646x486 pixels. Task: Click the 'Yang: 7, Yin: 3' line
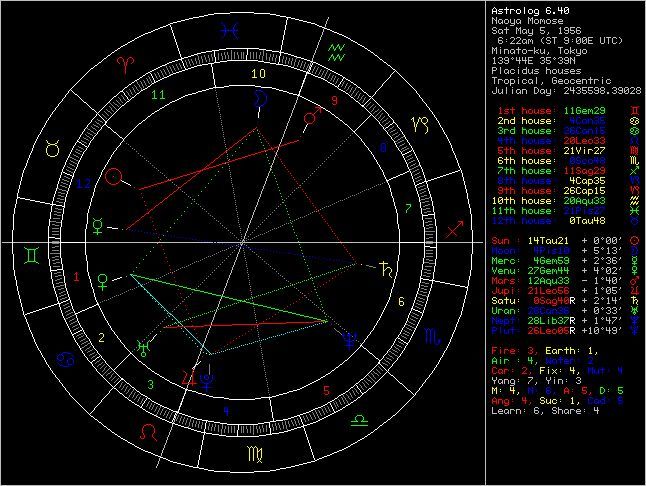pyautogui.click(x=536, y=381)
